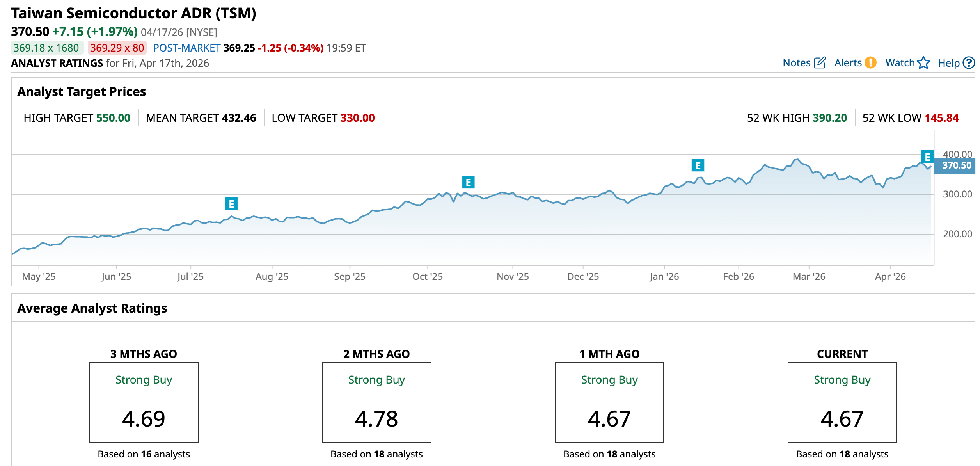The image size is (980, 466).
Task: Select the 2 MTHS AGO rating box
Action: 376,402
